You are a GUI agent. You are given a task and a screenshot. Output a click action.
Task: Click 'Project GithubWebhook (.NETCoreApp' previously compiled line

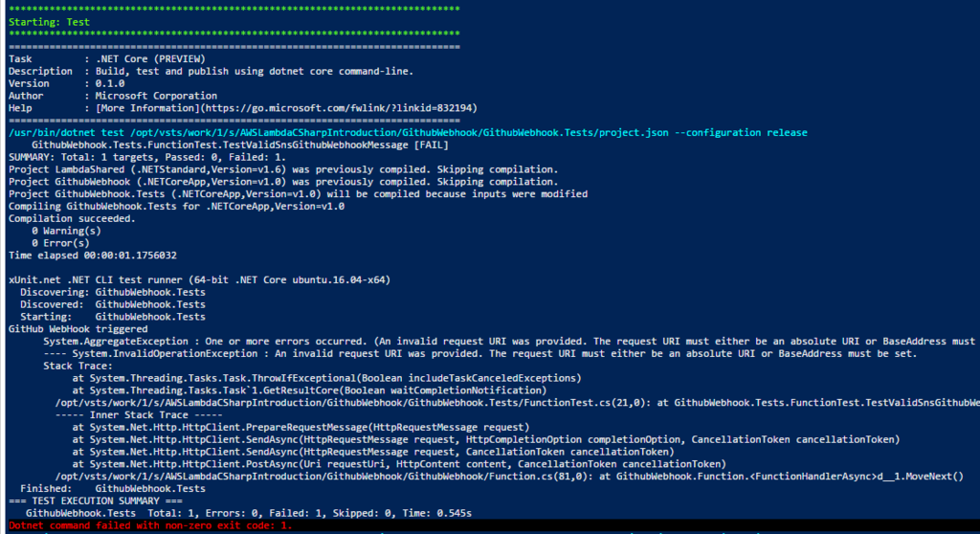pyautogui.click(x=283, y=182)
